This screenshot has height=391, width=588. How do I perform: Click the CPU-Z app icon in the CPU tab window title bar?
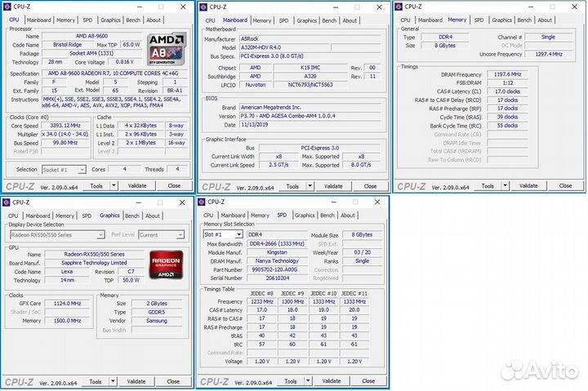tap(7, 7)
